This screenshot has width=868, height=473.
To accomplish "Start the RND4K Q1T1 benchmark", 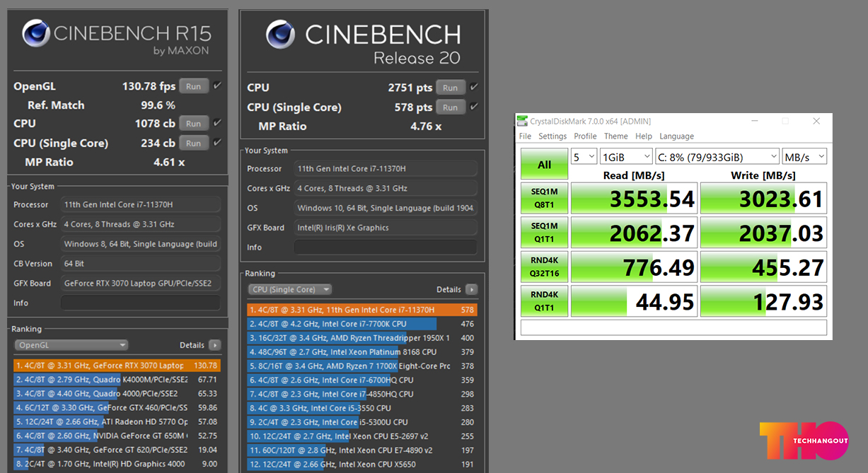I will point(544,300).
